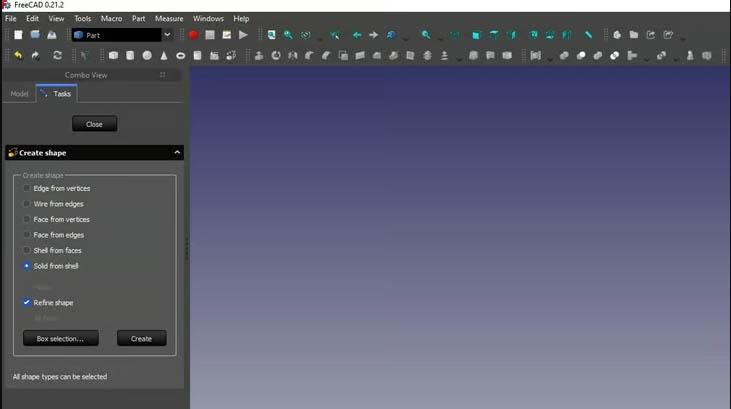Uncheck the Refine shape checkbox
Viewport: 731px width, 409px height.
27,302
